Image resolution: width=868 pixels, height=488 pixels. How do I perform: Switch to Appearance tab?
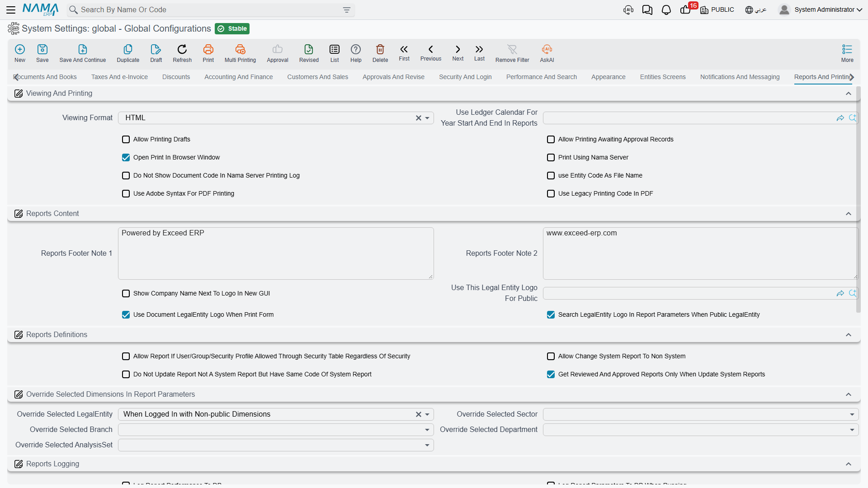609,77
